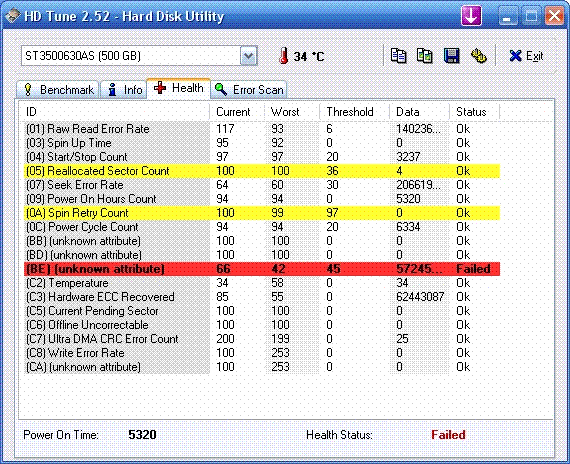Click data value 62443087
The image size is (570, 464).
[420, 297]
